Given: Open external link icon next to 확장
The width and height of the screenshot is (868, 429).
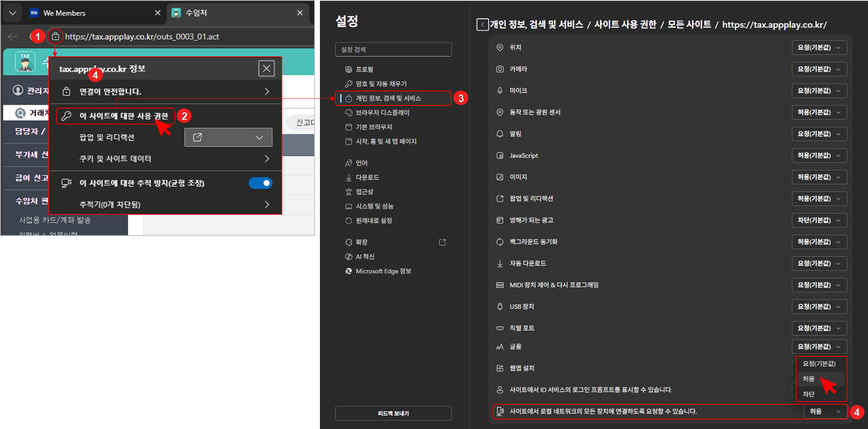Looking at the screenshot, I should coord(442,242).
